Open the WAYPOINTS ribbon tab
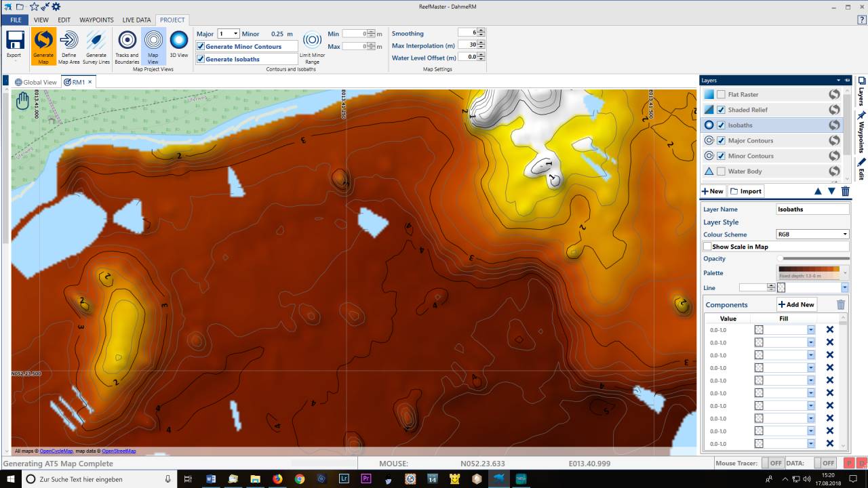The image size is (868, 488). point(96,20)
